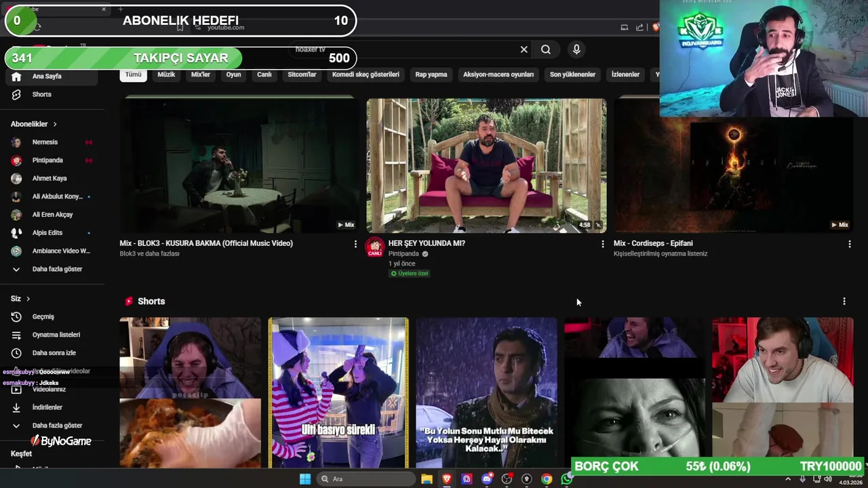868x488 pixels.
Task: Open Keşfet section heading
Action: (21, 453)
